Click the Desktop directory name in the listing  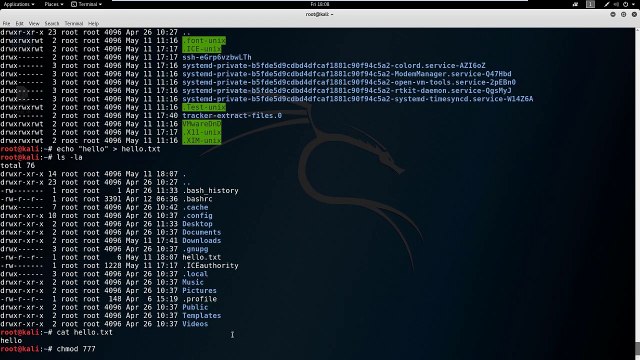point(197,224)
